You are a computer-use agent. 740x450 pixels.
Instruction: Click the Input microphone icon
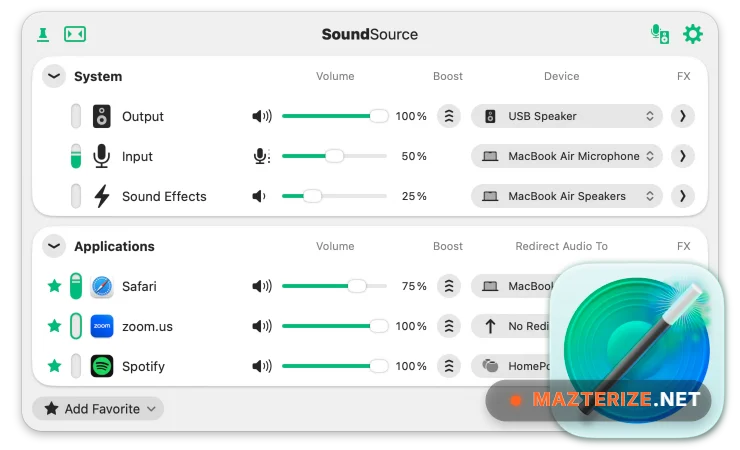101,156
